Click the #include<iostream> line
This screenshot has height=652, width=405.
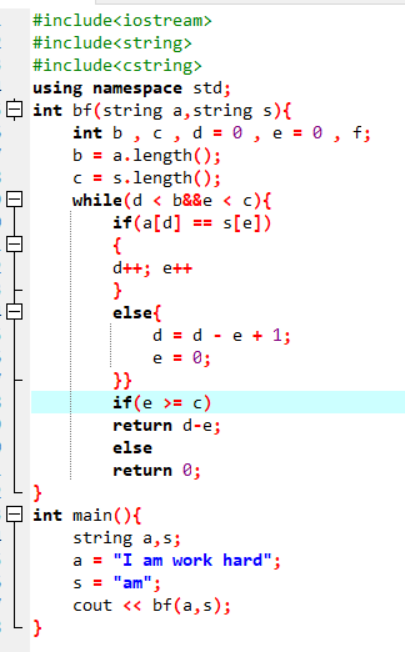[x=122, y=20]
